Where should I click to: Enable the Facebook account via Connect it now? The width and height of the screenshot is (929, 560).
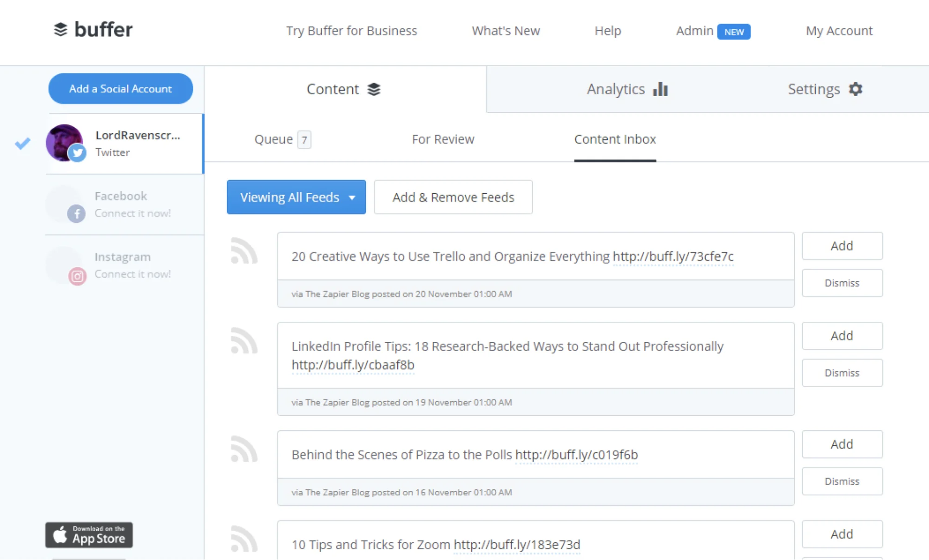pos(133,213)
